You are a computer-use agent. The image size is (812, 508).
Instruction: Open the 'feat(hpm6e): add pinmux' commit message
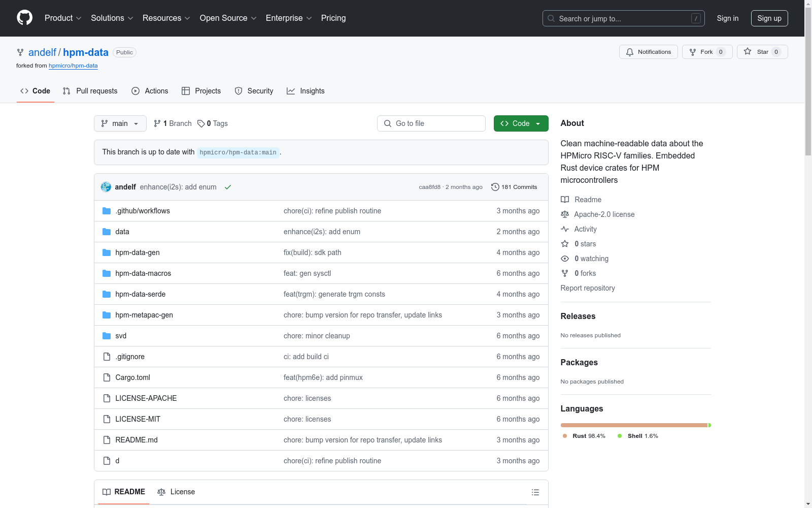click(323, 377)
